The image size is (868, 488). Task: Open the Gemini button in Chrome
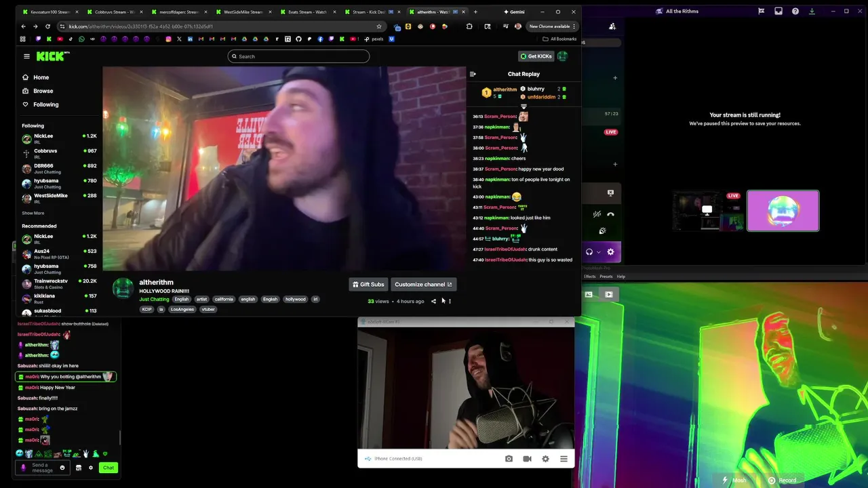point(514,12)
